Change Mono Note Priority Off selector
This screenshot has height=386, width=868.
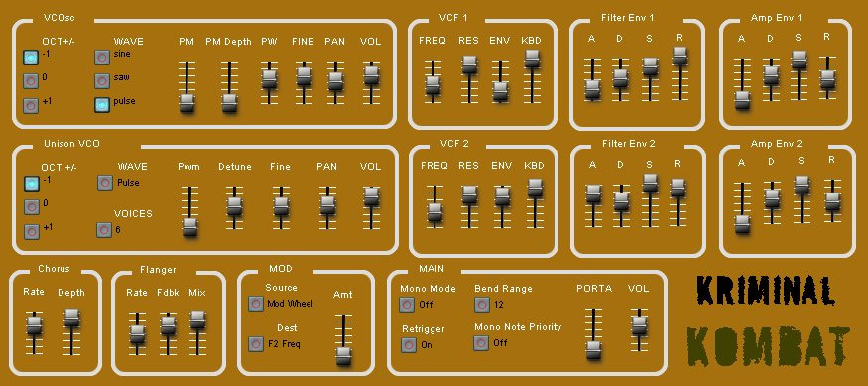click(481, 343)
